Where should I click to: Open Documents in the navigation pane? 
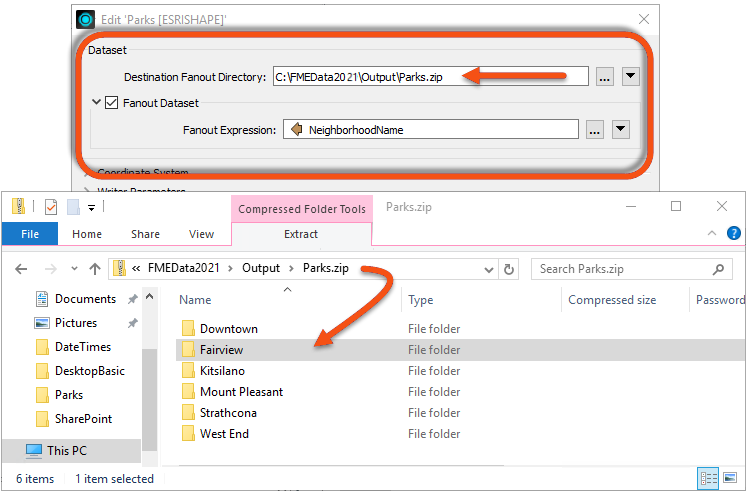tap(85, 299)
